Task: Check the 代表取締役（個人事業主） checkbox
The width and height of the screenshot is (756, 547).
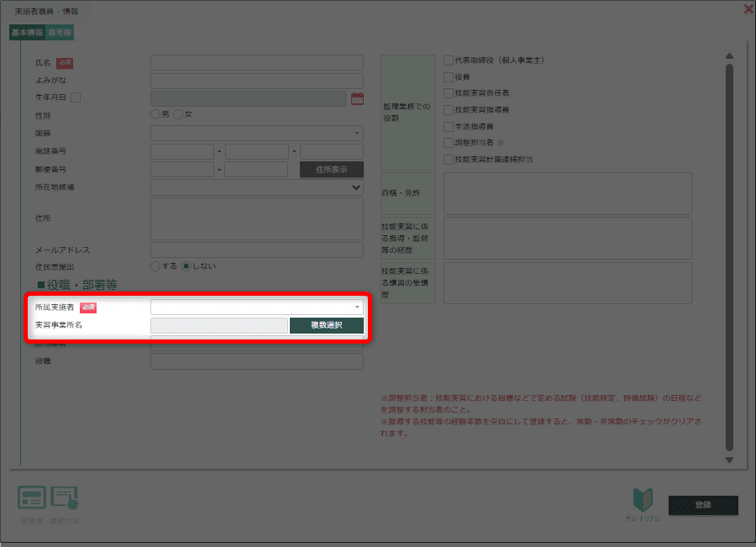Action: [449, 60]
